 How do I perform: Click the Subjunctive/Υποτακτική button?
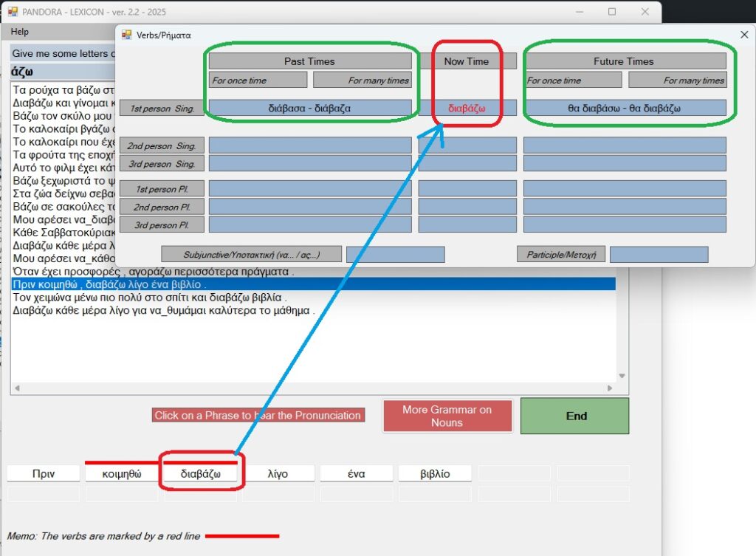coord(252,255)
